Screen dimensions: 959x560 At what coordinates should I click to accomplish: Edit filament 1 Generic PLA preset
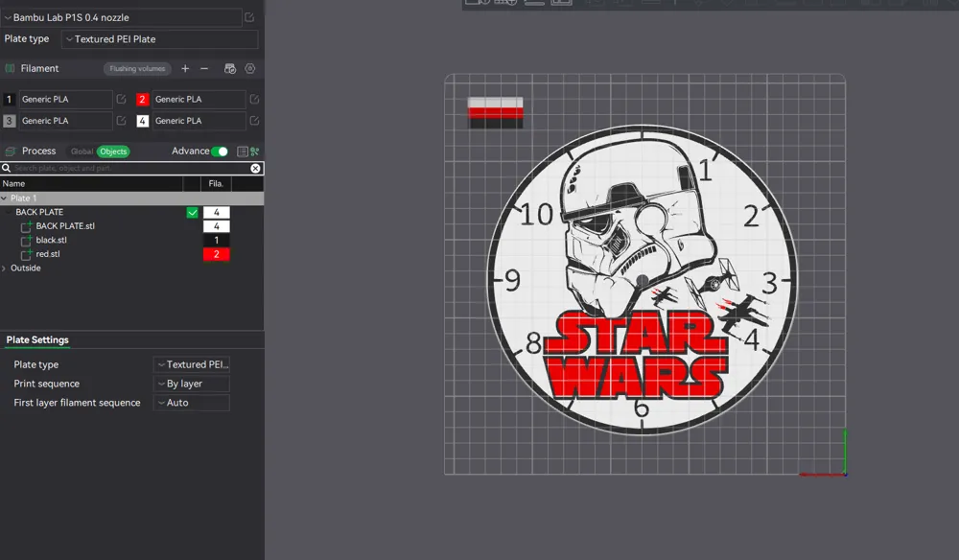point(121,99)
